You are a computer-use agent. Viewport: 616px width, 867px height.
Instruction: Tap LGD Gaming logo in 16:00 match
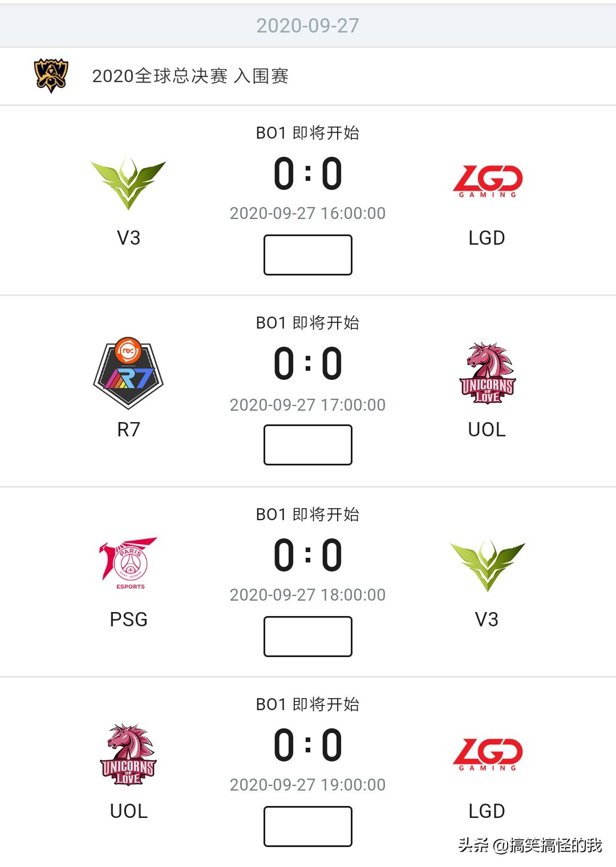point(488,181)
